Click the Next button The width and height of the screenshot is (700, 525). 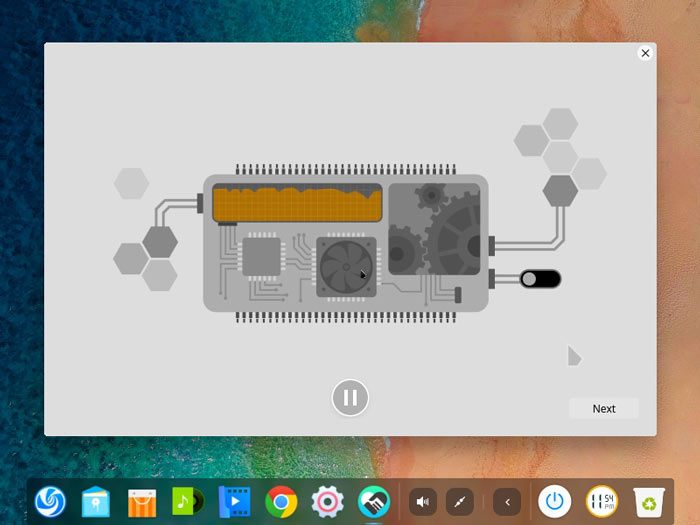(604, 408)
